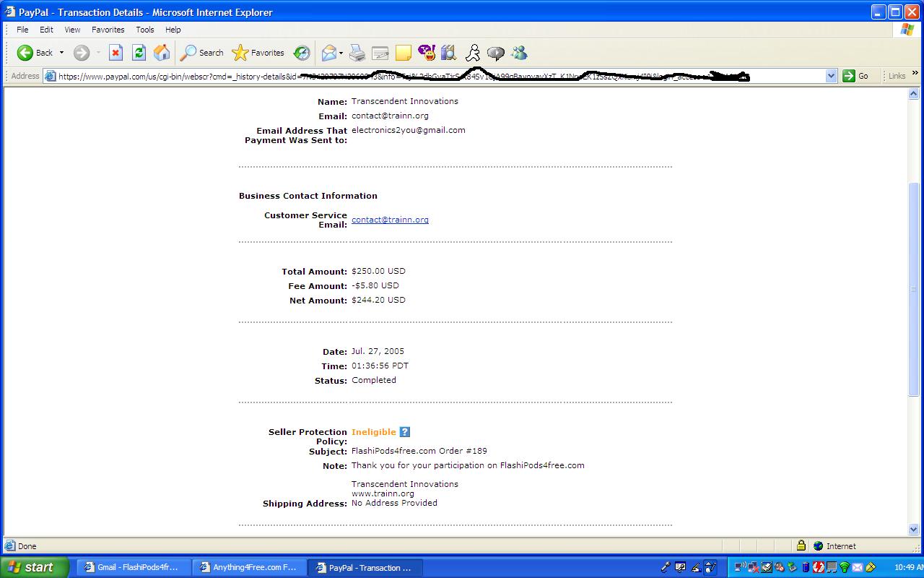Click the Seller Protection help question mark icon
Screen dimensions: 924x578
pyautogui.click(x=404, y=432)
